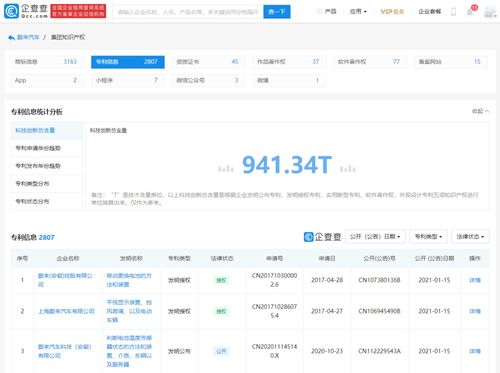Open the Qcc.com logo home link
The width and height of the screenshot is (500, 373).
pyautogui.click(x=26, y=11)
